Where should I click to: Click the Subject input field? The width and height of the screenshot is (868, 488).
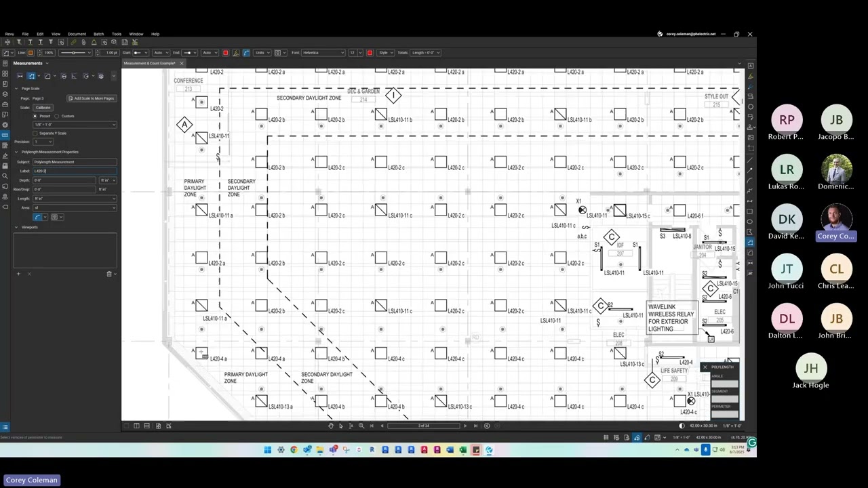(x=75, y=162)
